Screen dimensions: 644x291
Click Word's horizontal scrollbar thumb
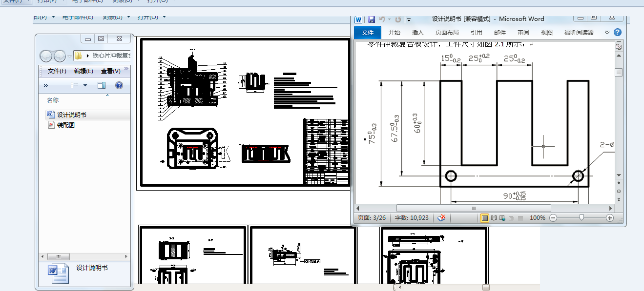pyautogui.click(x=473, y=208)
